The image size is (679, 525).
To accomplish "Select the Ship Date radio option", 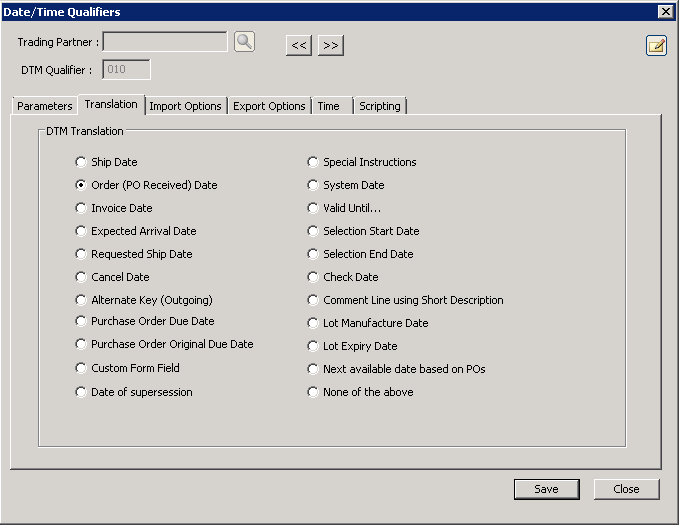I will [x=81, y=162].
